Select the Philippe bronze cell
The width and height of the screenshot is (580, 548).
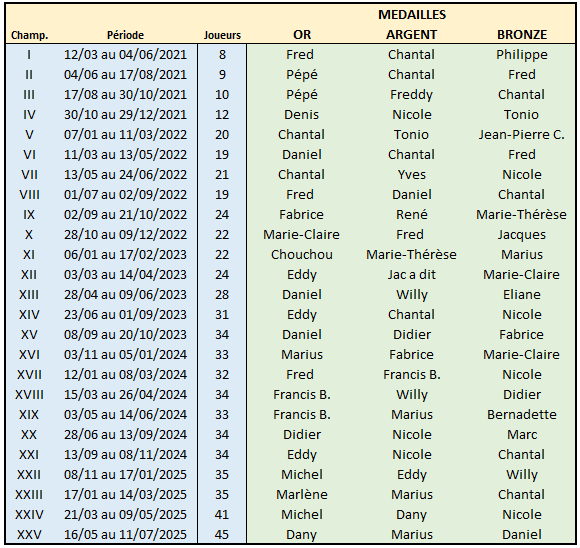pos(522,55)
